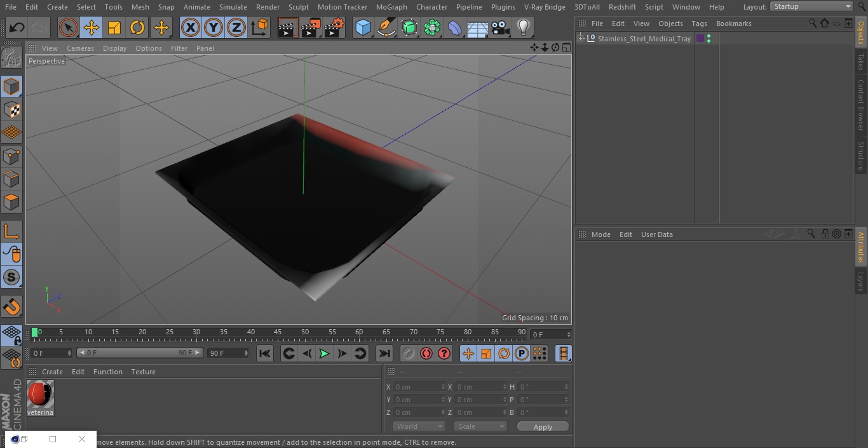Open the material Texture menu
The height and width of the screenshot is (448, 868).
143,372
